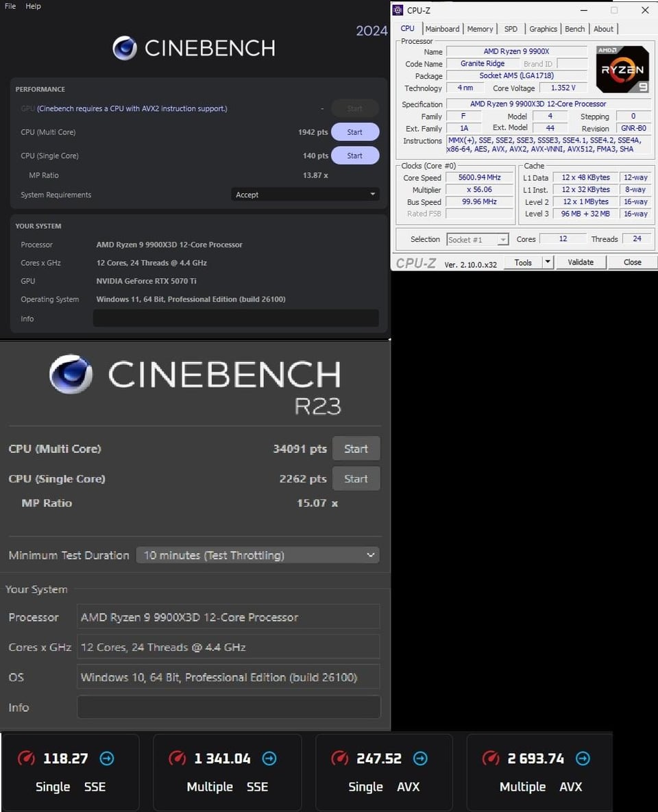Select the Bench tab in CPU-Z
The width and height of the screenshot is (658, 812).
(x=574, y=29)
